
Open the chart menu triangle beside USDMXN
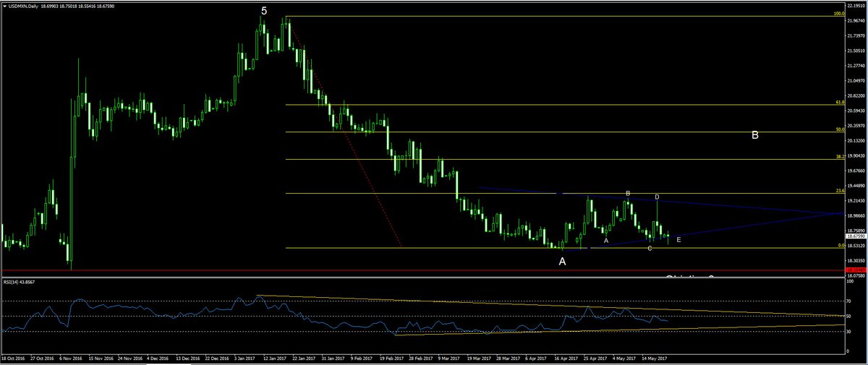coord(5,6)
